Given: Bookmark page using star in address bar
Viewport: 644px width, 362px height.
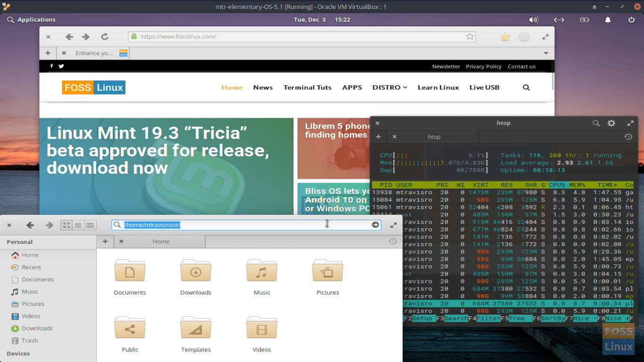Looking at the screenshot, I should [x=470, y=37].
